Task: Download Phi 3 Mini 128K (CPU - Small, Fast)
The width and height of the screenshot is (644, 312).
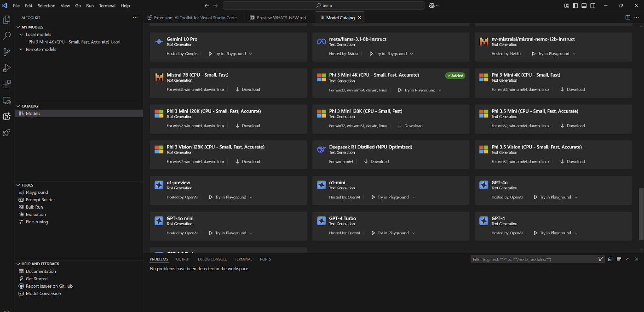Action: coord(410,125)
